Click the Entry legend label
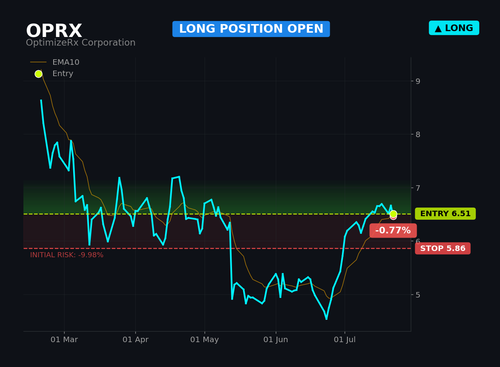Viewport: 500px width, 367px height. (x=63, y=73)
